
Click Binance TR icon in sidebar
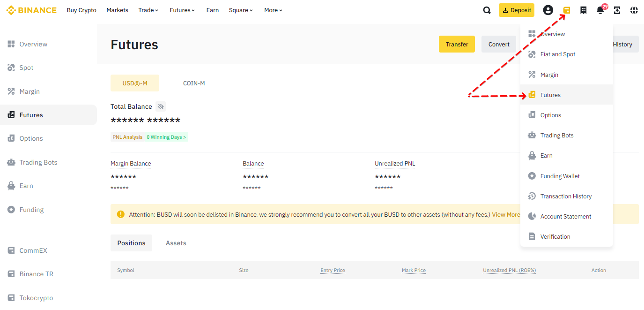[11, 274]
